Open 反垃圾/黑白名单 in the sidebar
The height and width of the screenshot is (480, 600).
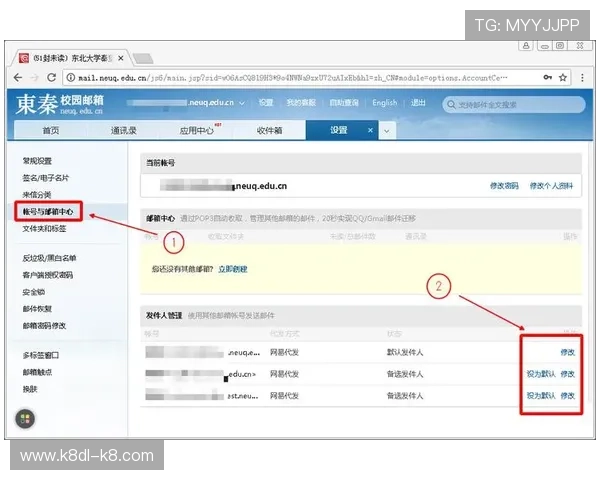(x=48, y=257)
